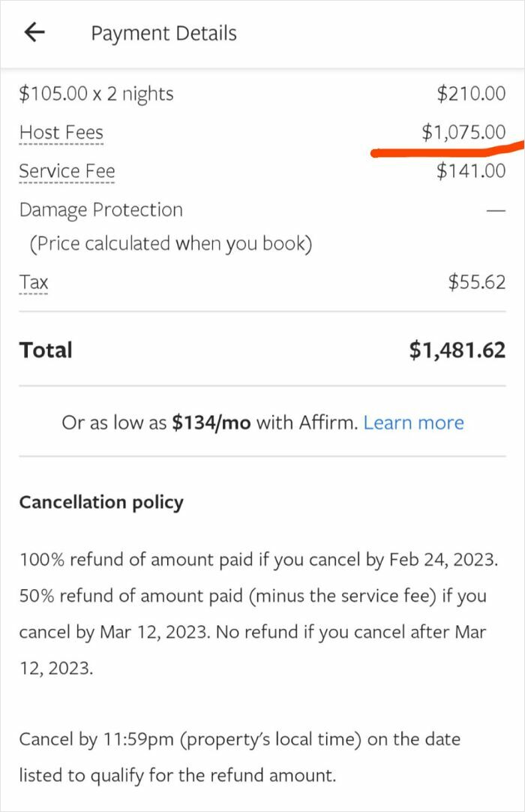Open the Host Fees breakdown
The width and height of the screenshot is (525, 812).
pos(61,133)
